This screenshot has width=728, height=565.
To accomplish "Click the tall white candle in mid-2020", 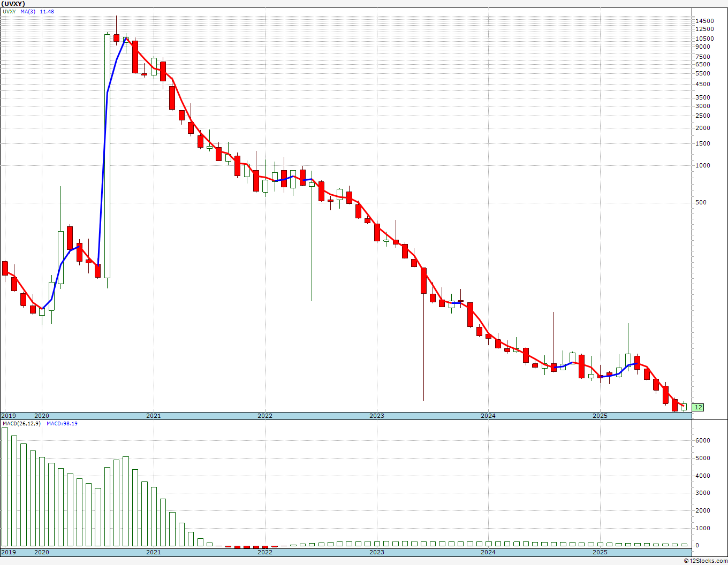I will [107, 155].
